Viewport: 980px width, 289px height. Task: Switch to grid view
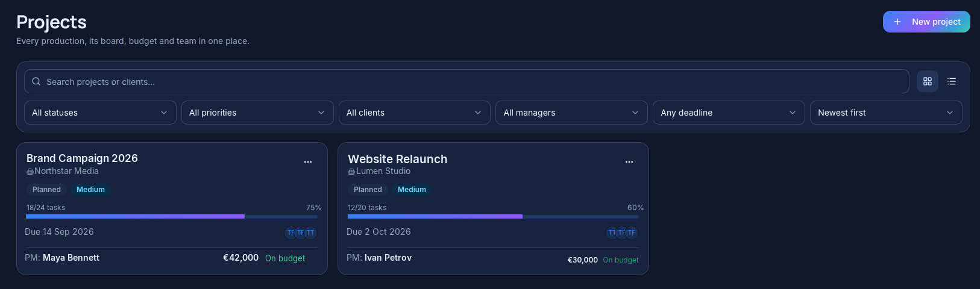click(x=928, y=81)
